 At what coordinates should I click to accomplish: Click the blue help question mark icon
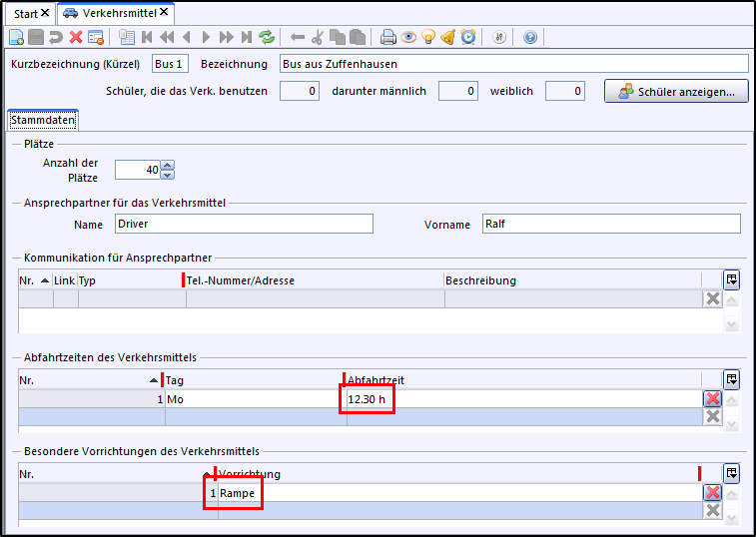coord(529,37)
